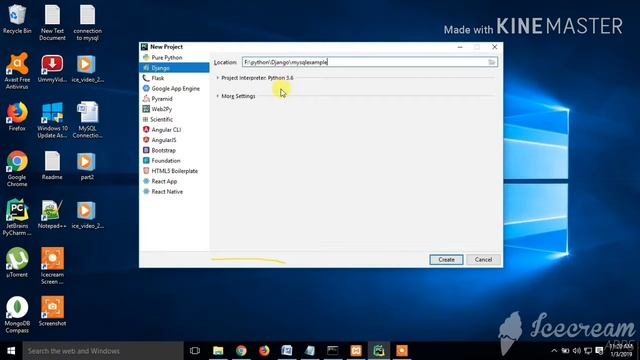The height and width of the screenshot is (360, 640).
Task: Select Screenshot desktop shortcut
Action: pyautogui.click(x=52, y=311)
